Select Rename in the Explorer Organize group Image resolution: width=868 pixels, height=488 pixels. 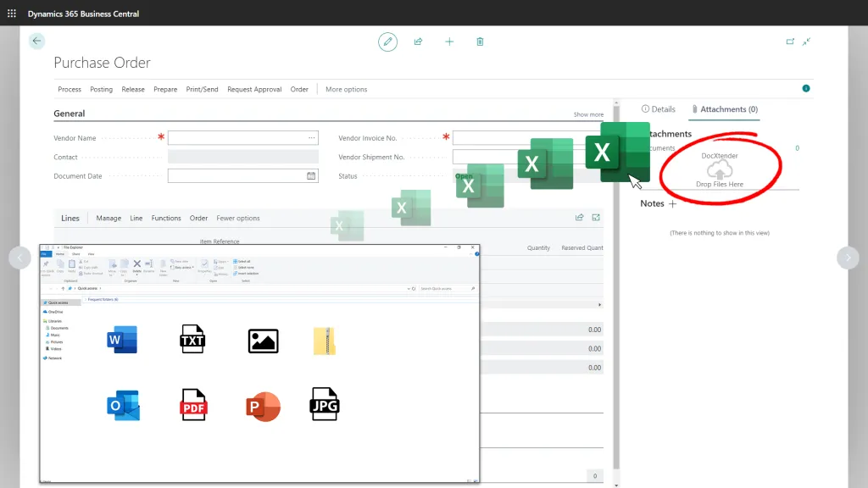click(x=147, y=264)
